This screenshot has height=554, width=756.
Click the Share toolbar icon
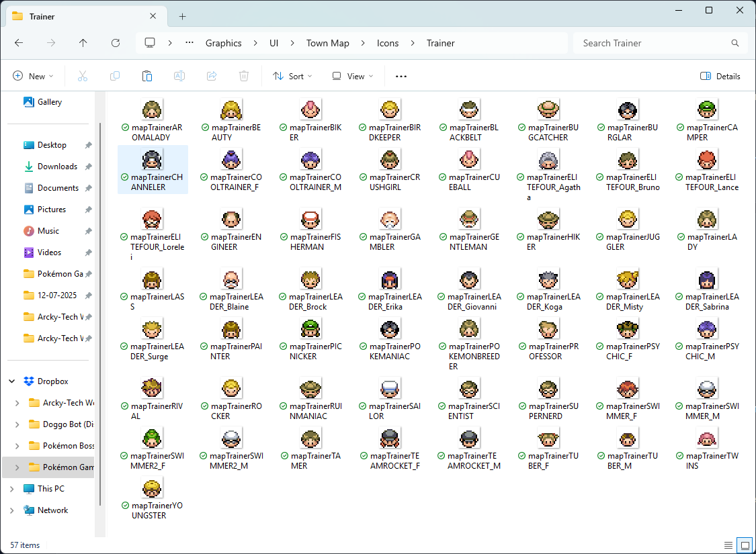click(x=212, y=76)
